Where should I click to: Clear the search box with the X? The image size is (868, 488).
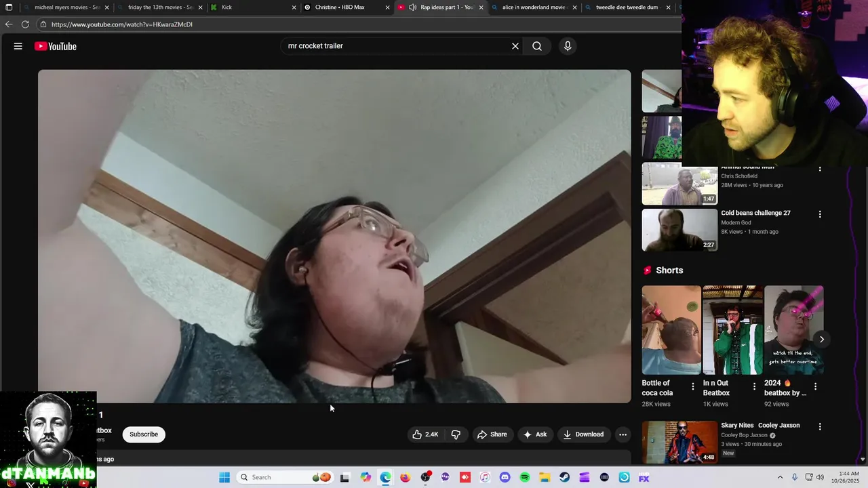[x=515, y=46]
